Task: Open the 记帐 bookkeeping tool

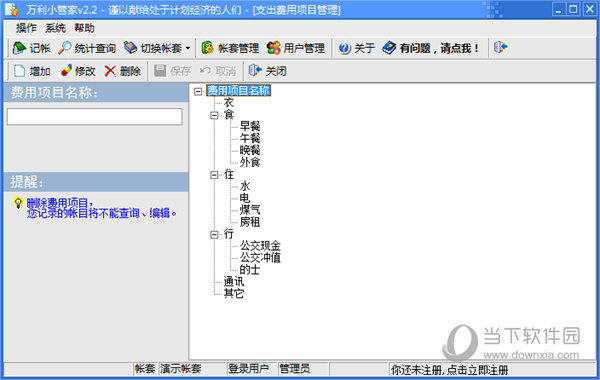Action: point(31,48)
